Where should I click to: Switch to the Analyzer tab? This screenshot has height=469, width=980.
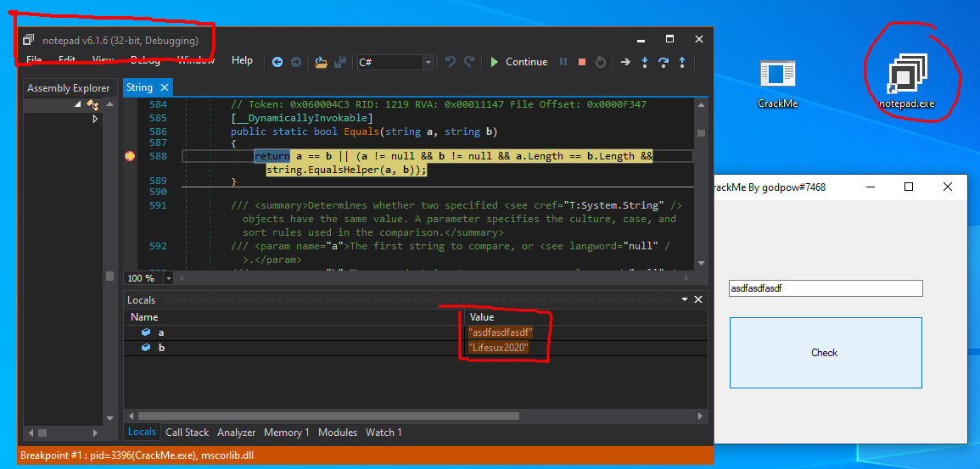tap(236, 433)
